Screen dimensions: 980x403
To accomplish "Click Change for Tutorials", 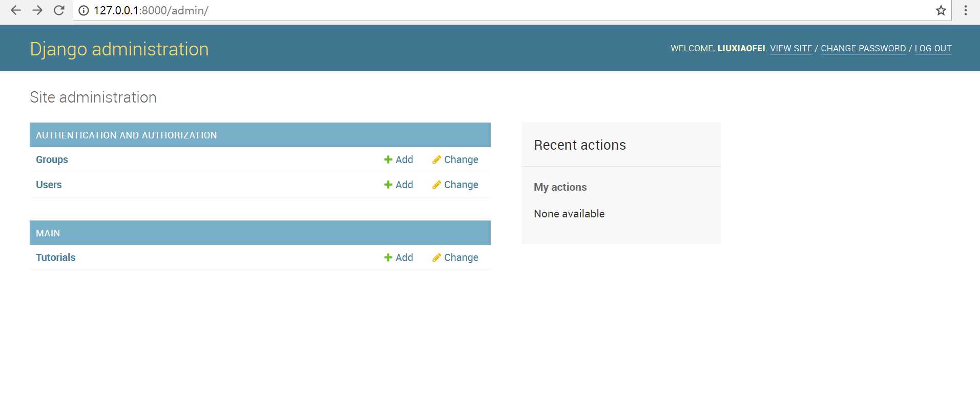I will coord(455,257).
